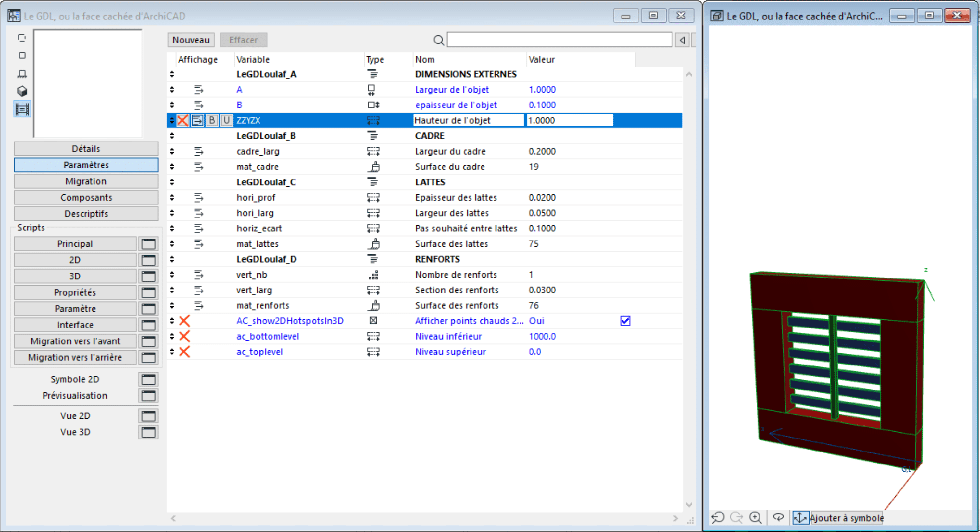
Task: Select the 2D symbol icon in left strip
Action: click(22, 38)
